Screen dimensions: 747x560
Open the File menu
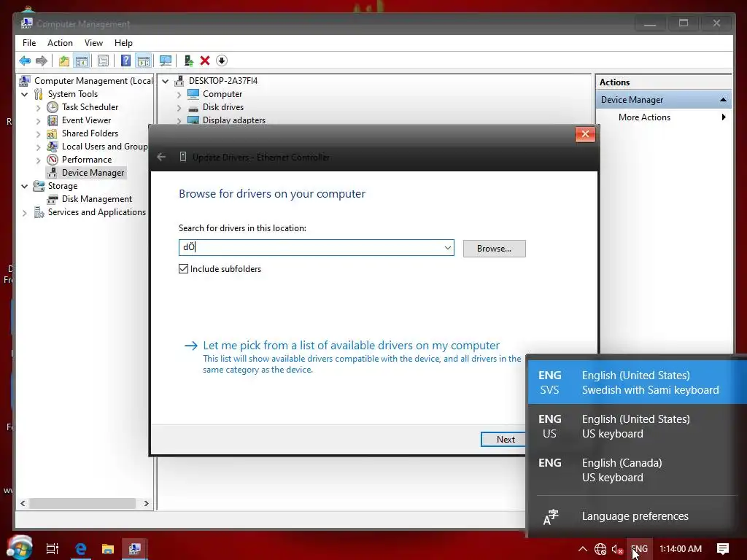point(29,43)
